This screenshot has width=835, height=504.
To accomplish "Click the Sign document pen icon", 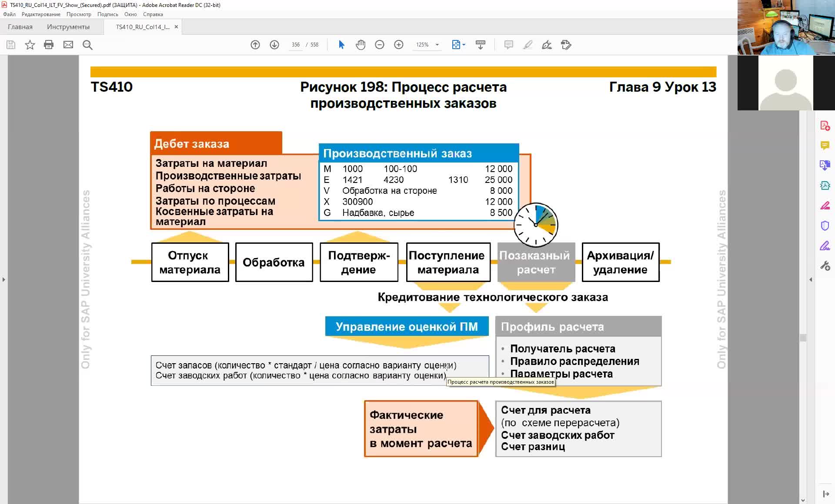I will pyautogui.click(x=547, y=45).
